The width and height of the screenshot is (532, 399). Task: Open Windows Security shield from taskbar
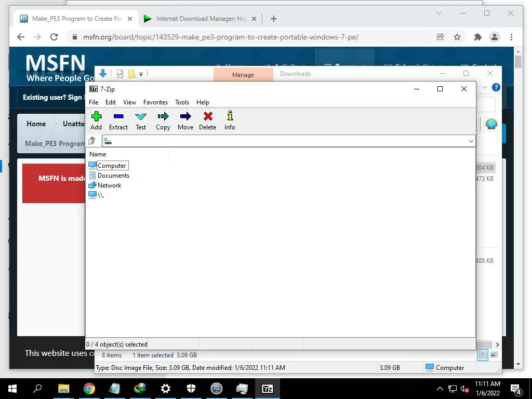click(191, 389)
